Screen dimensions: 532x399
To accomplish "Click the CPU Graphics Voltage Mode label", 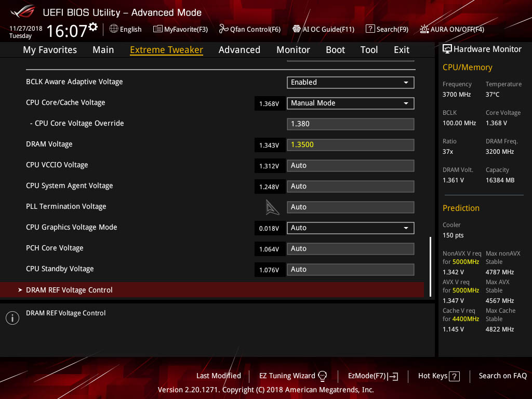I will tap(72, 228).
